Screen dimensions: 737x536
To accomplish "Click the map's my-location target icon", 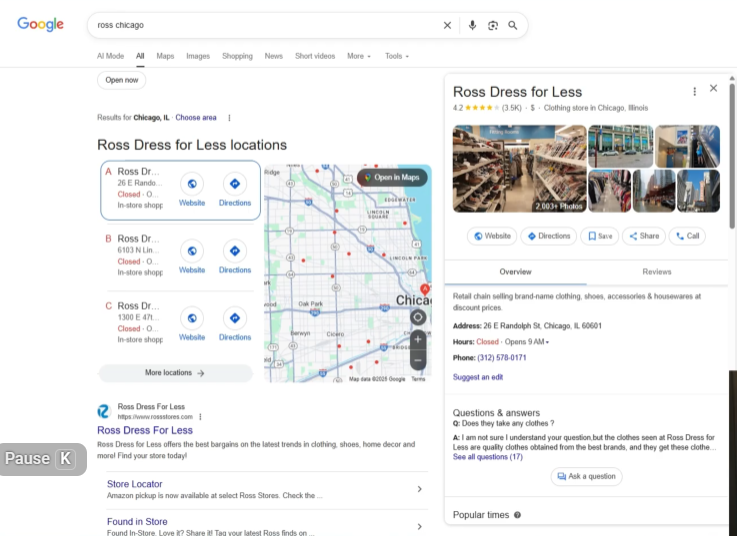I will [418, 317].
